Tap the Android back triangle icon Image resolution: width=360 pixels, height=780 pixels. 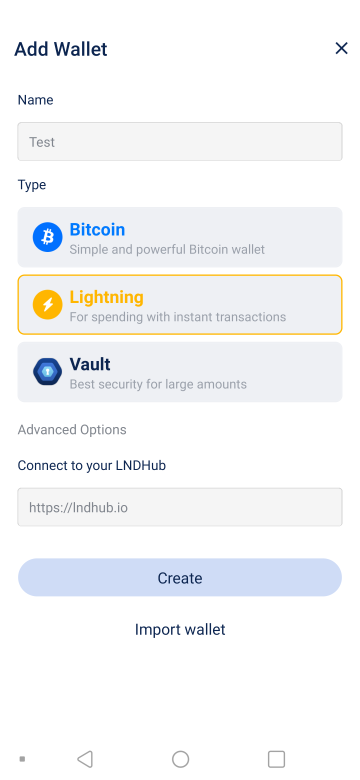pos(85,759)
